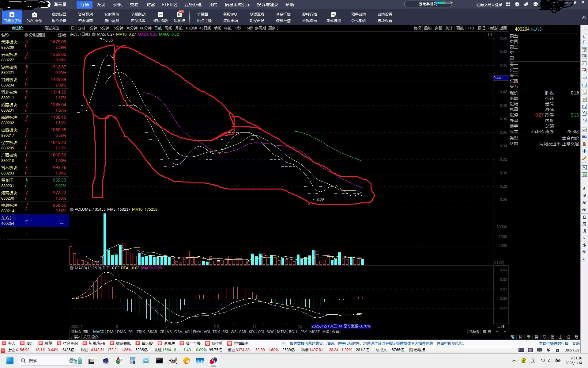Toggle the MA indicator round marker beside 东方3(日线)
The width and height of the screenshot is (588, 368).
(x=94, y=34)
